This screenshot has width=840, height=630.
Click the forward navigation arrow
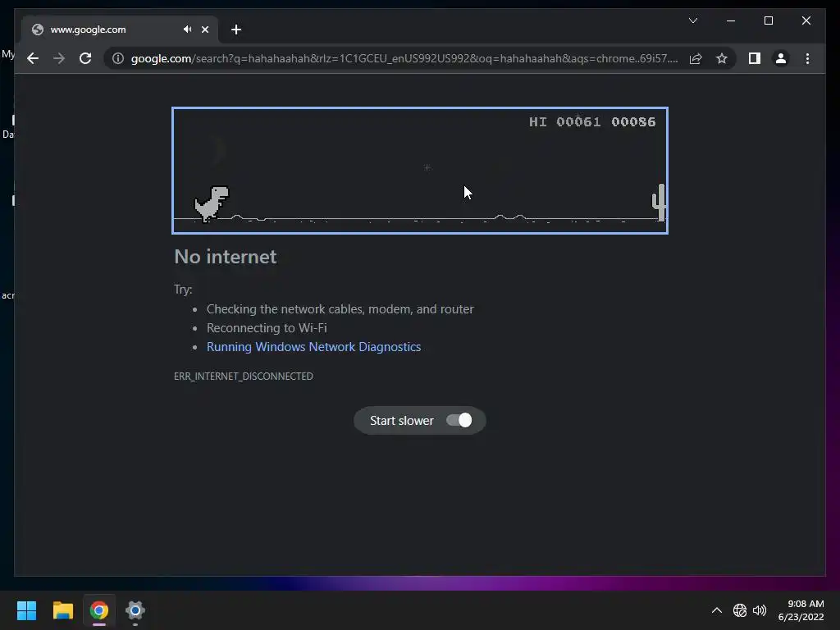[59, 58]
